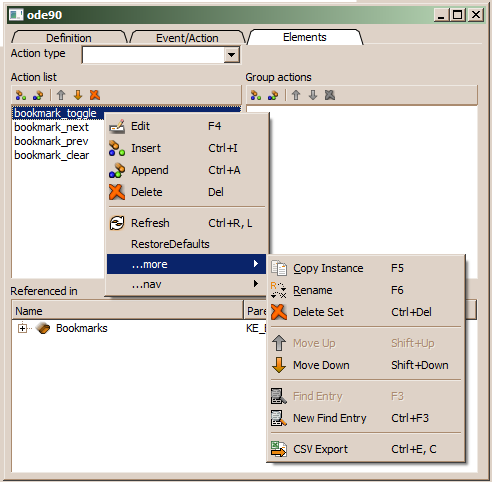Click Insert icon in Group actions toolbar
This screenshot has width=492, height=482.
(256, 95)
